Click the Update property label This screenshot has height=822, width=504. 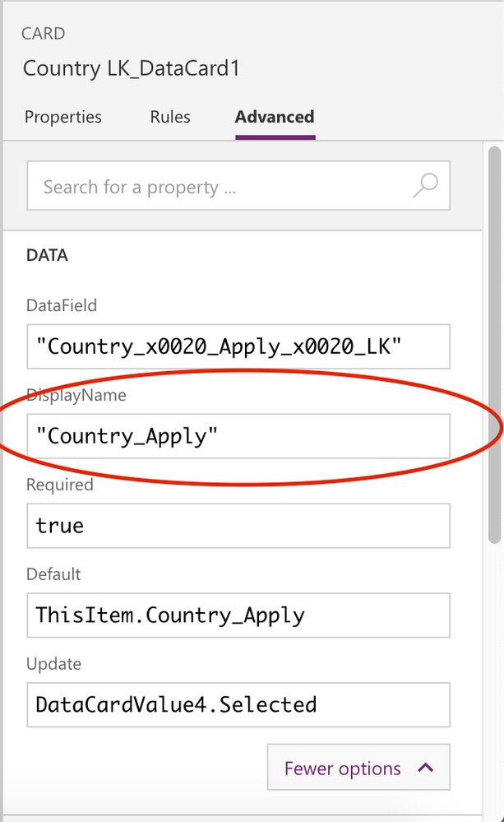[54, 664]
